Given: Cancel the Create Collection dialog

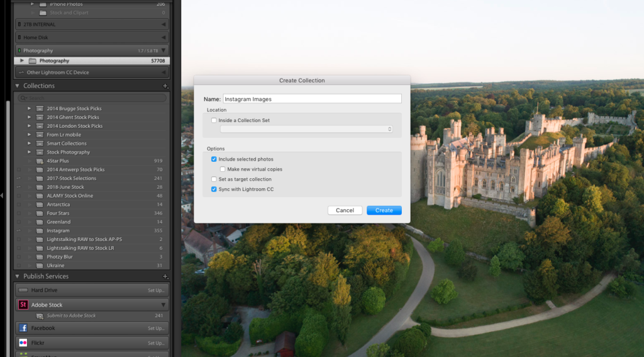Looking at the screenshot, I should tap(345, 210).
